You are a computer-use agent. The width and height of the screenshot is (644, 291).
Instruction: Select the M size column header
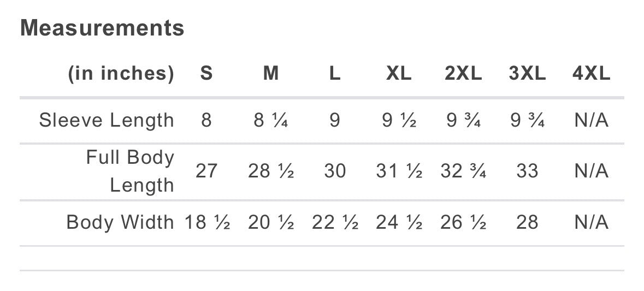[271, 73]
